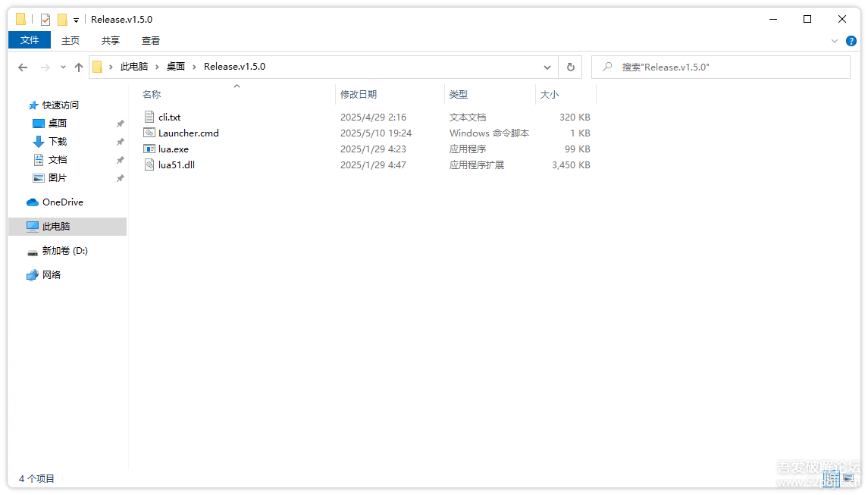Screen dimensions: 868x495
Task: Open the address bar history dropdown
Action: tap(547, 67)
